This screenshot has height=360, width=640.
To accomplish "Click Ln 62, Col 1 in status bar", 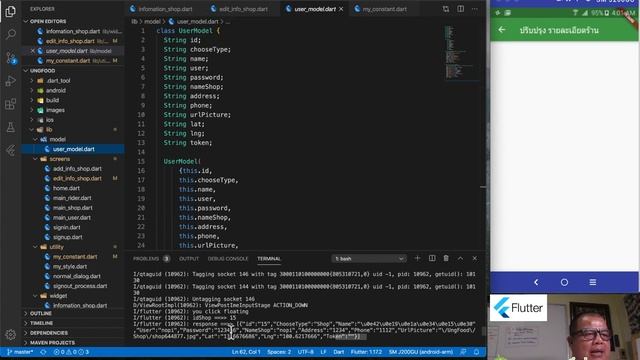I will point(246,352).
